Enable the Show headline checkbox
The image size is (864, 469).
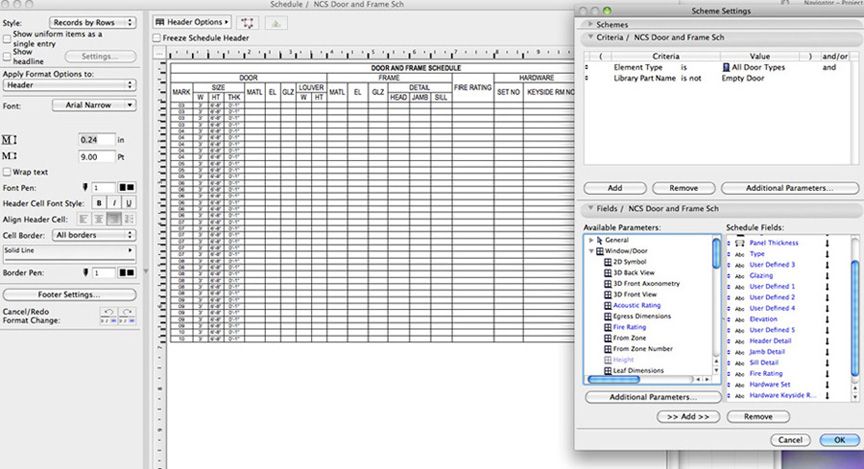tap(7, 57)
